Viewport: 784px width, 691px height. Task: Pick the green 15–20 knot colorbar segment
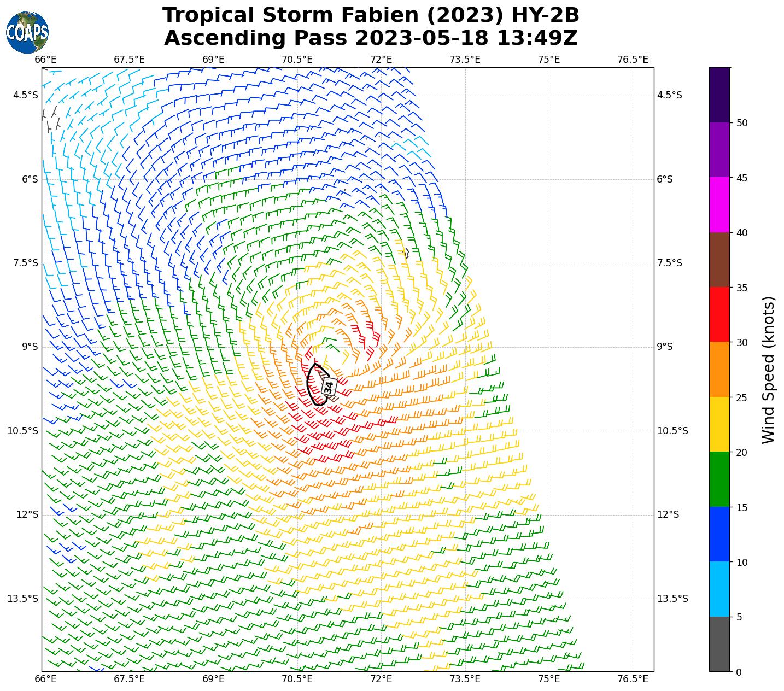tap(719, 479)
